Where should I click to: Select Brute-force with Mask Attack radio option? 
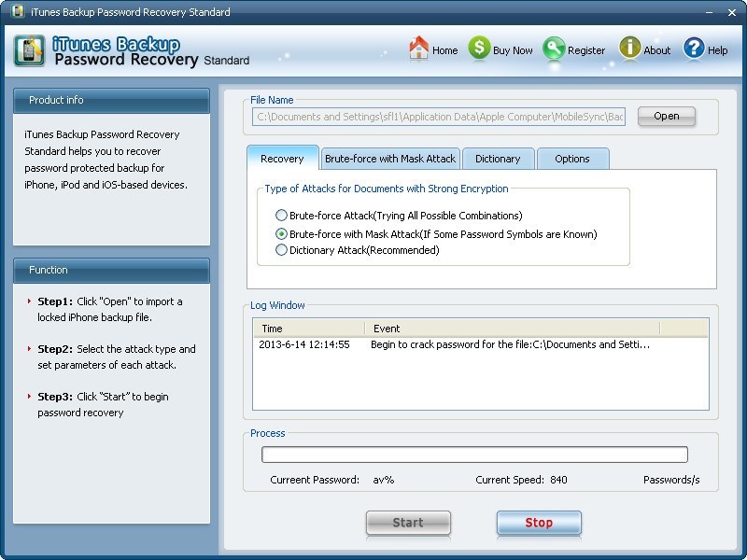click(x=281, y=234)
